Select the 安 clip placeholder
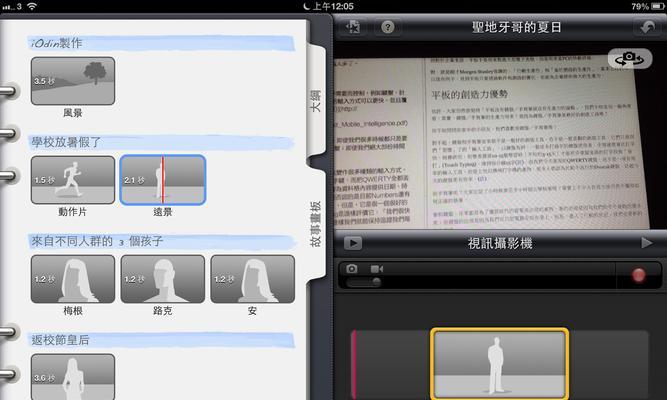667x400 pixels. point(253,279)
